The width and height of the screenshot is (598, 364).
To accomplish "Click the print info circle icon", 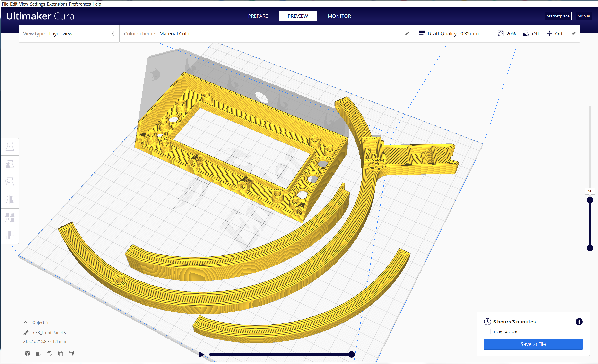I will [x=579, y=322].
